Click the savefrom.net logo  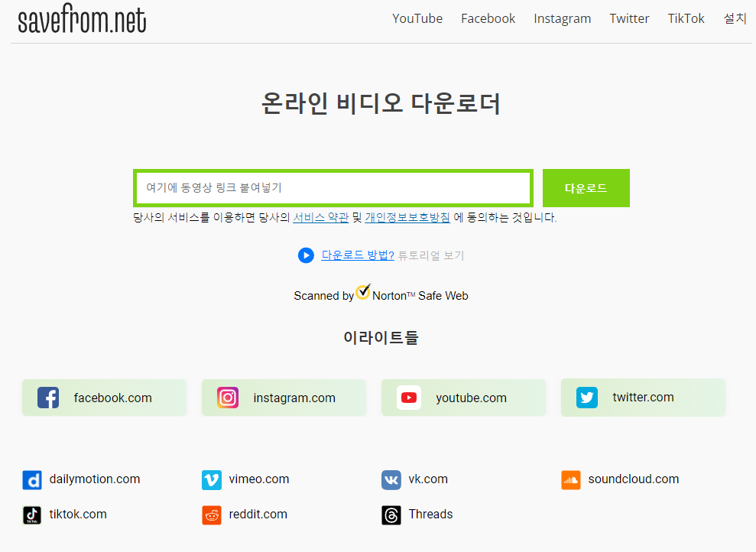click(x=82, y=19)
